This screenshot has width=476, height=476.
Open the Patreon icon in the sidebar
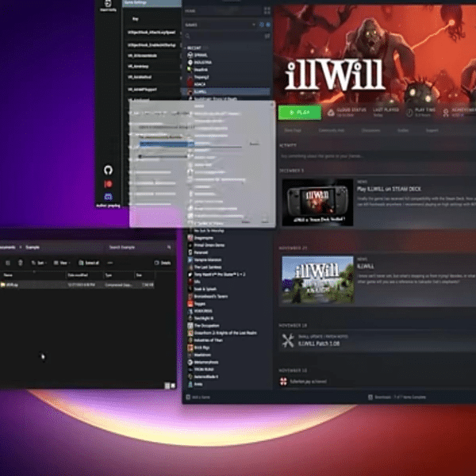pyautogui.click(x=109, y=184)
